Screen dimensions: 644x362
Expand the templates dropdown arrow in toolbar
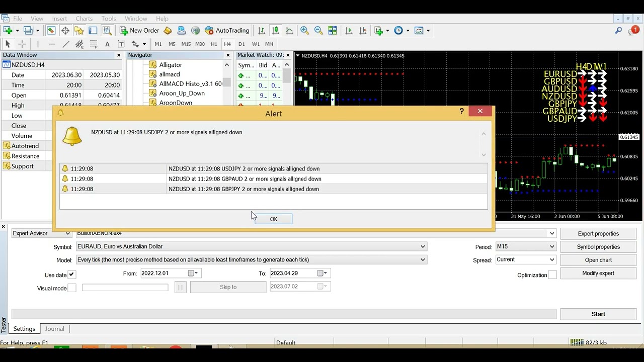428,31
